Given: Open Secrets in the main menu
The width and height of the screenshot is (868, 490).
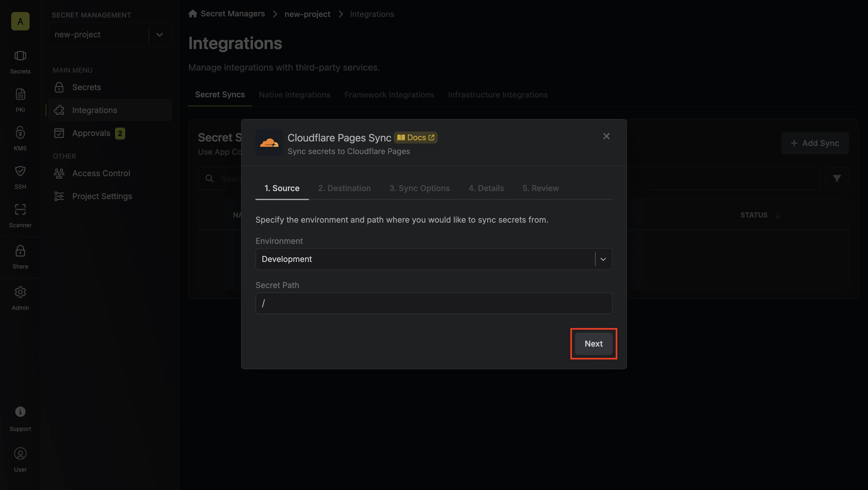Looking at the screenshot, I should (x=110, y=87).
